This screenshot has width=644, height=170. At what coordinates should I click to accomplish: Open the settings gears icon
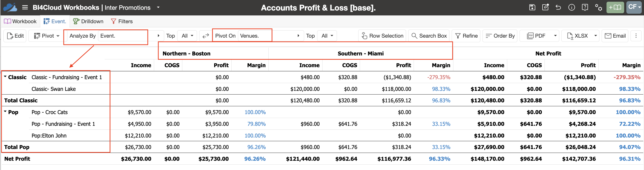598,8
